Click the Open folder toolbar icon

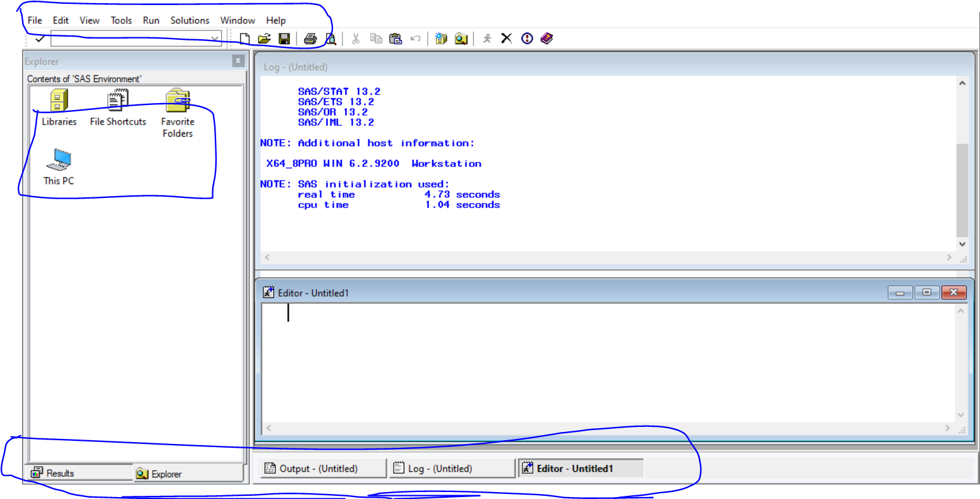tap(264, 39)
